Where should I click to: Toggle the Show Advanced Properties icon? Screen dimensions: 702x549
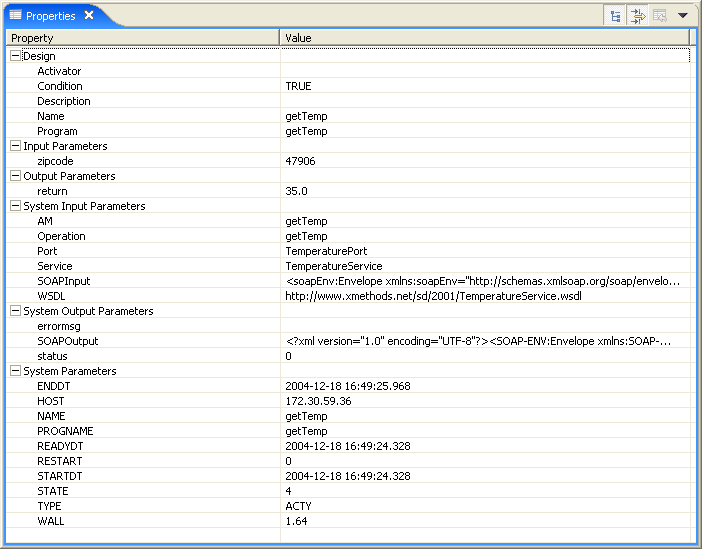point(638,16)
